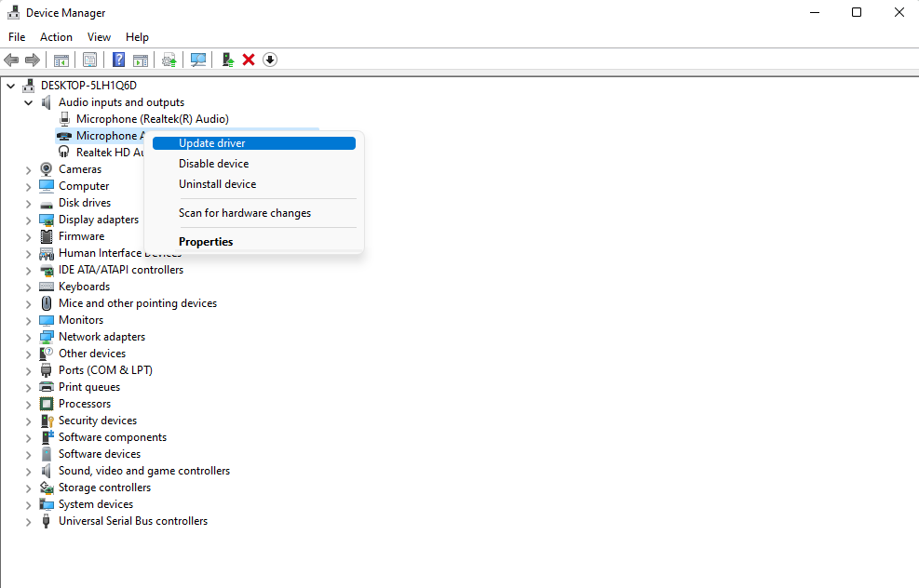
Task: Click the Display adapters icon
Action: 47,220
